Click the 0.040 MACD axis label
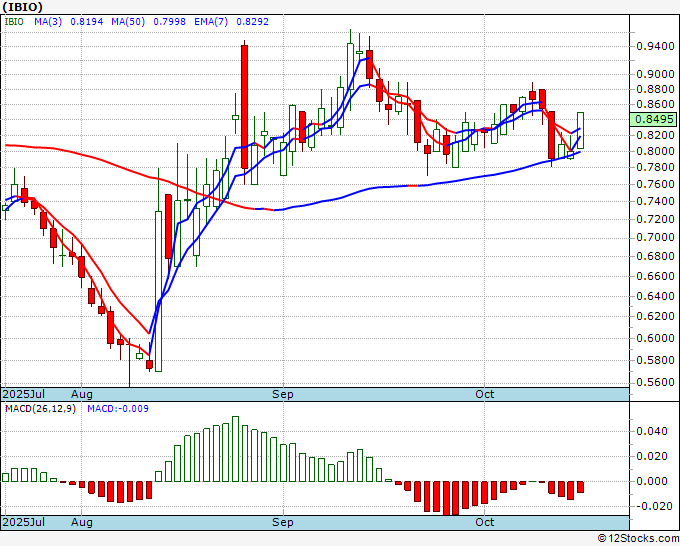The width and height of the screenshot is (680, 546). pyautogui.click(x=652, y=431)
